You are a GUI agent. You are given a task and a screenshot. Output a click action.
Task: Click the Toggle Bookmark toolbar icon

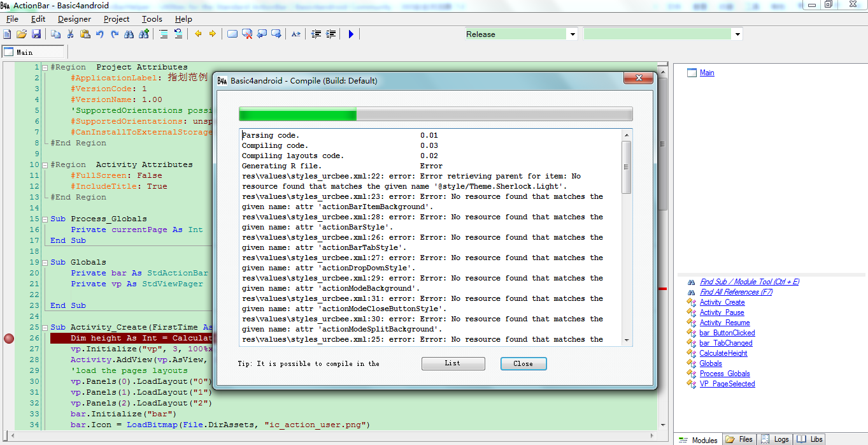coord(232,34)
